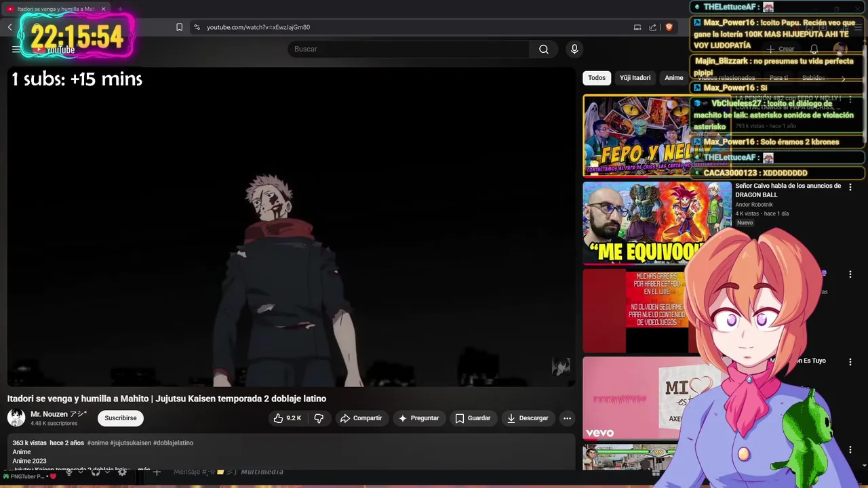Open Mr. Nouzen channel avatar
The height and width of the screenshot is (488, 868).
pyautogui.click(x=16, y=418)
